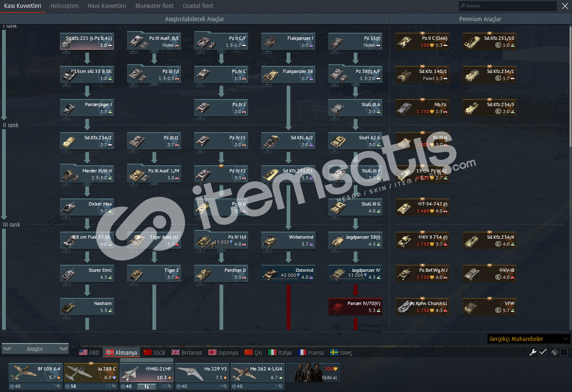Select premium VFW vehicle card
This screenshot has height=392, width=572.
(490, 307)
